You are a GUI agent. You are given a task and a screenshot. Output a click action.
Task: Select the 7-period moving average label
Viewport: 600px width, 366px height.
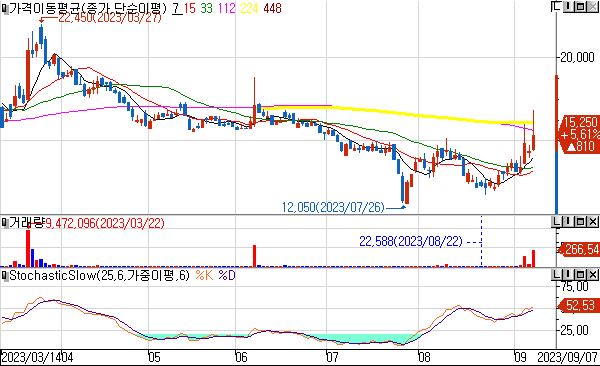[176, 8]
